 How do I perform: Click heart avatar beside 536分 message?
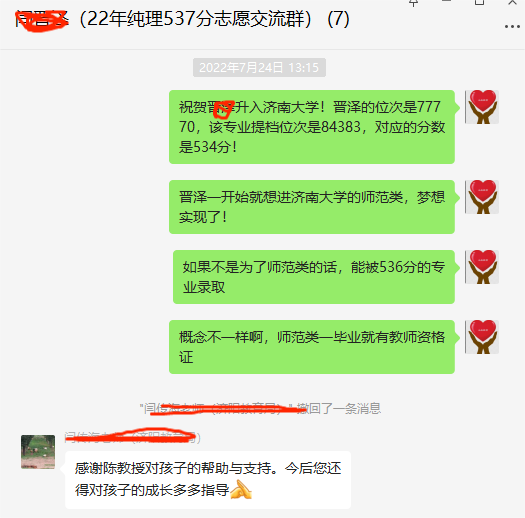tap(482, 267)
